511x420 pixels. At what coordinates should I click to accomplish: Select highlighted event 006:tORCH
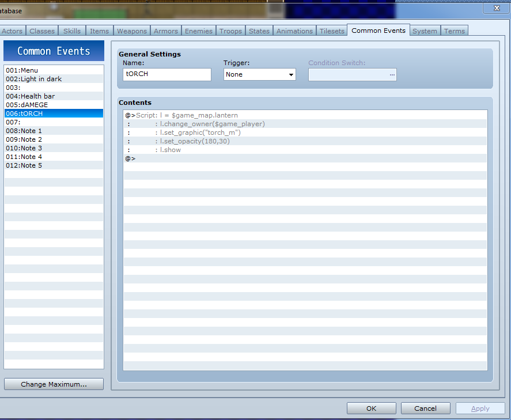[54, 113]
